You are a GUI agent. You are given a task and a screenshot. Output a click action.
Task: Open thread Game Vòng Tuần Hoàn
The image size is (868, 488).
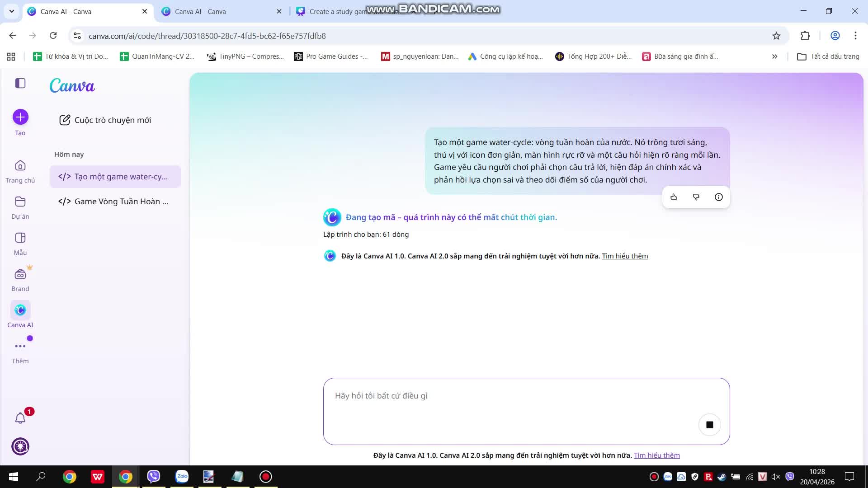115,202
